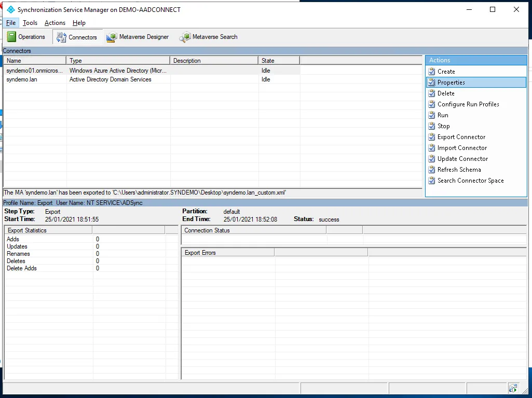The image size is (532, 398).
Task: Click status bar icon in bottom-right corner
Action: pos(513,388)
